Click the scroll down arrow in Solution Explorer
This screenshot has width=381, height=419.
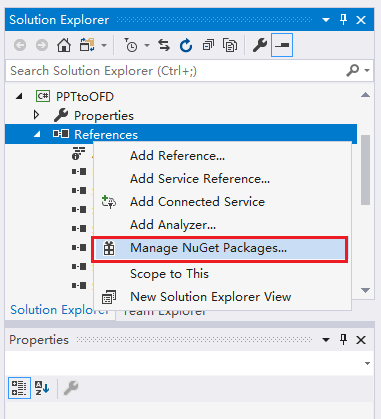pos(365,290)
